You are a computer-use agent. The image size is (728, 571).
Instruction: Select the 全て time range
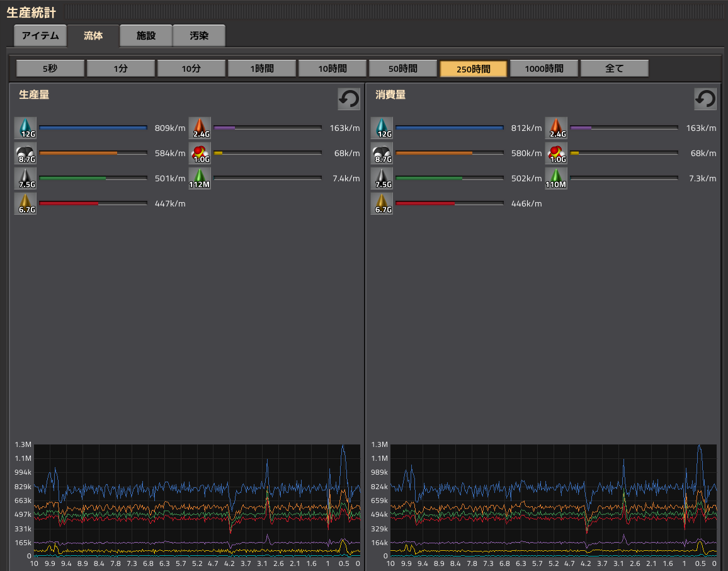tap(615, 68)
